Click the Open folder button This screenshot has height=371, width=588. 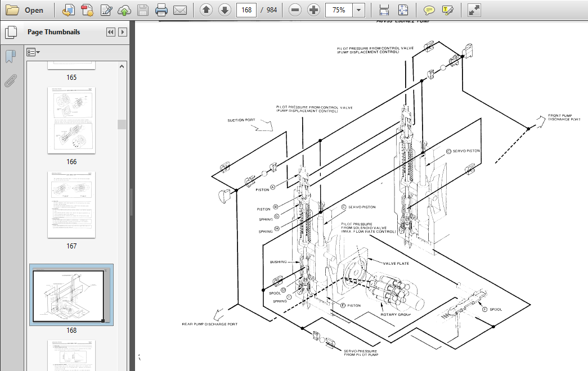(x=25, y=10)
